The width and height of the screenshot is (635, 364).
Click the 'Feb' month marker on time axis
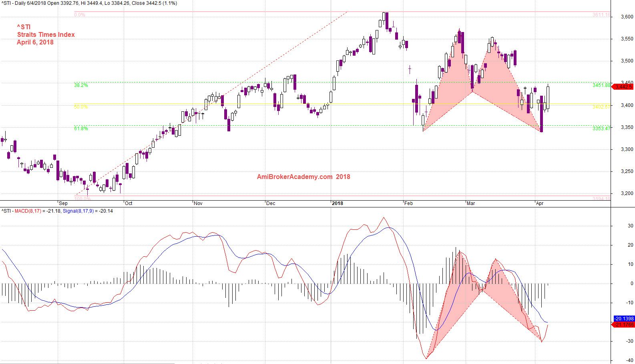[x=408, y=203]
